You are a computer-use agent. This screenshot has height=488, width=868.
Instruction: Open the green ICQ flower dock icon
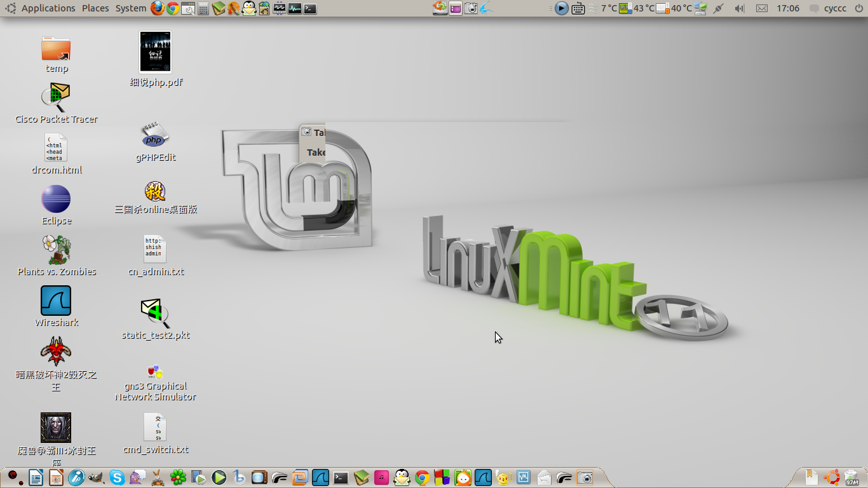[x=178, y=477]
